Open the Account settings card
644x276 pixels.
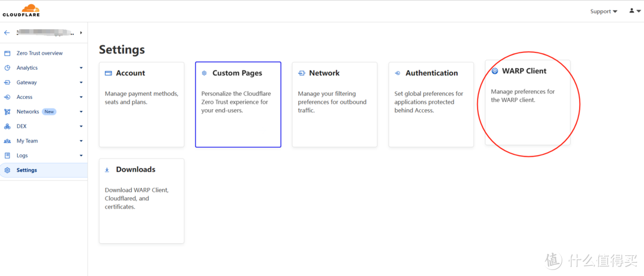(x=142, y=104)
